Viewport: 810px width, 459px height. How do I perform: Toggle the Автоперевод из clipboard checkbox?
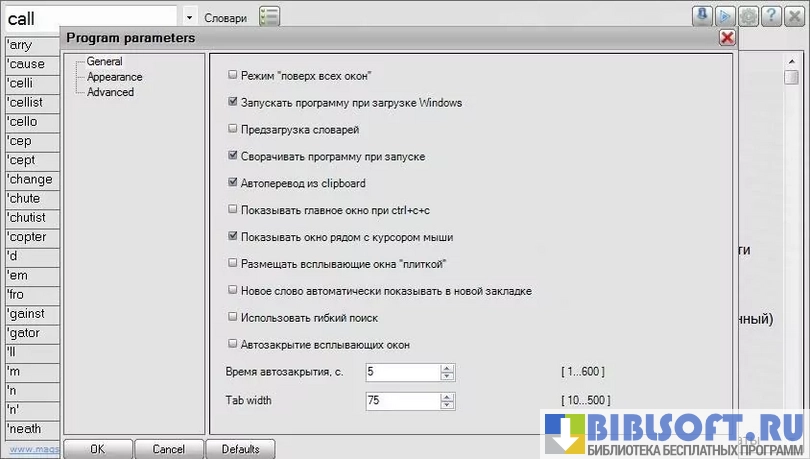[x=233, y=183]
